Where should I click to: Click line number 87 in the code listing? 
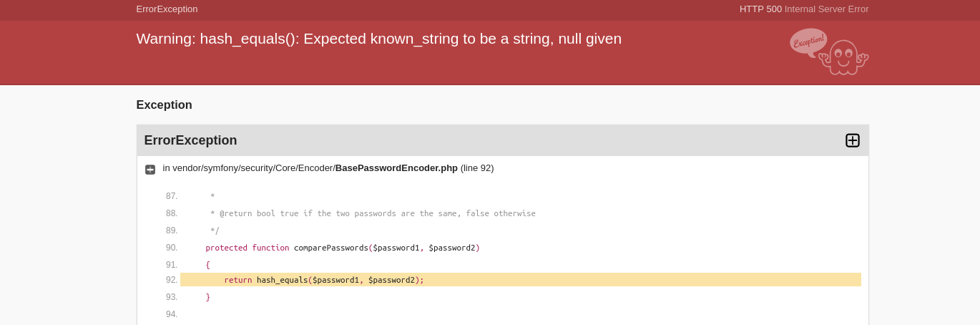point(172,196)
